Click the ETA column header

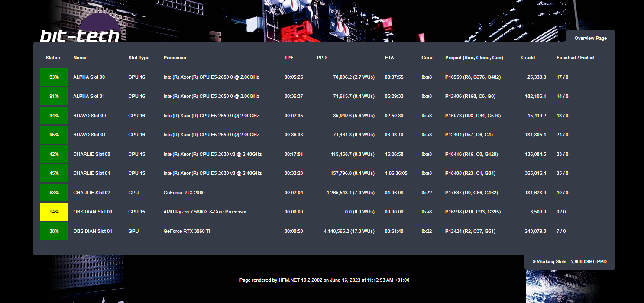(389, 58)
